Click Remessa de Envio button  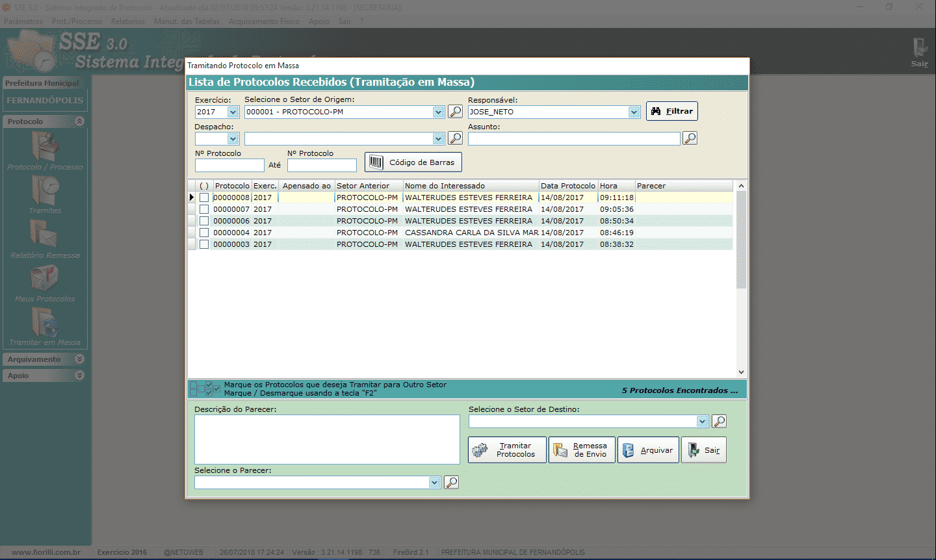[x=582, y=450]
